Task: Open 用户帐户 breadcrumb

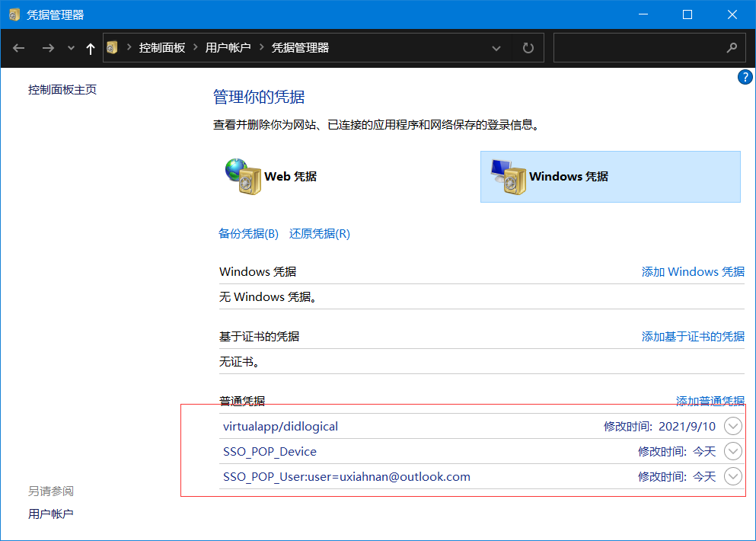Action: [x=228, y=47]
